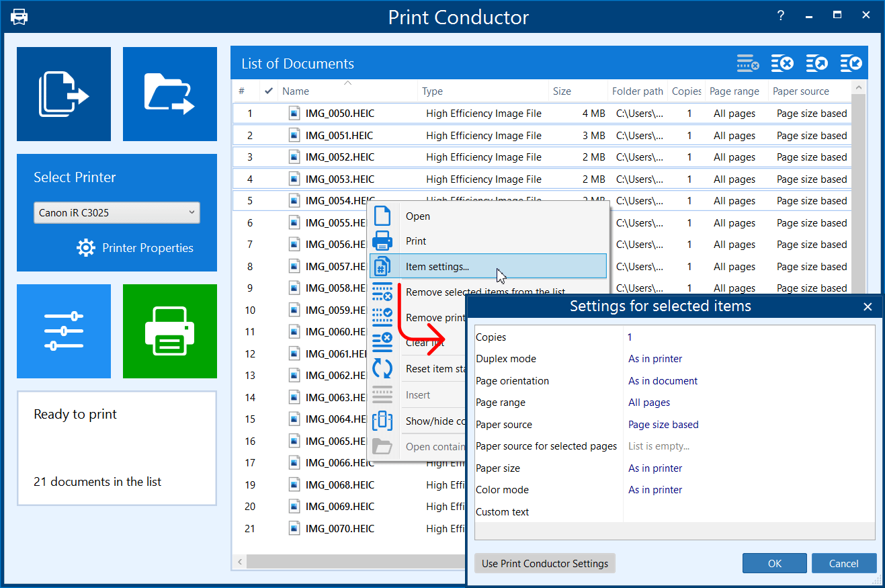Click the last list toolbar icon with check
Screen dimensions: 885x588
click(851, 64)
